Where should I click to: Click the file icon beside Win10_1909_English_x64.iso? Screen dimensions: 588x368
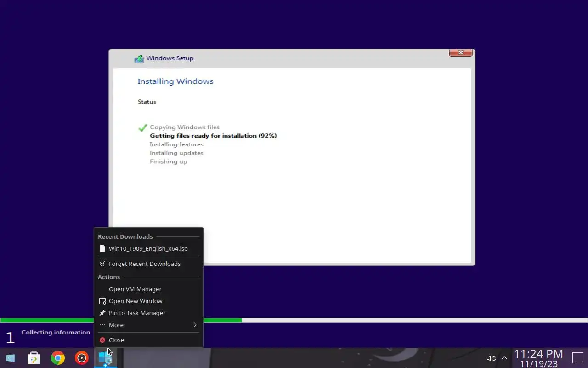pos(102,248)
